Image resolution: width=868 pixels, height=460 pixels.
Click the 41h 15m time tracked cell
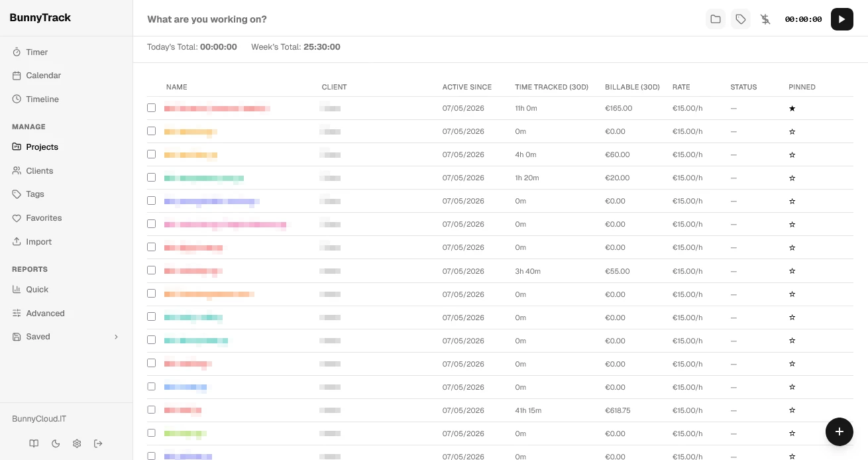[x=528, y=410]
